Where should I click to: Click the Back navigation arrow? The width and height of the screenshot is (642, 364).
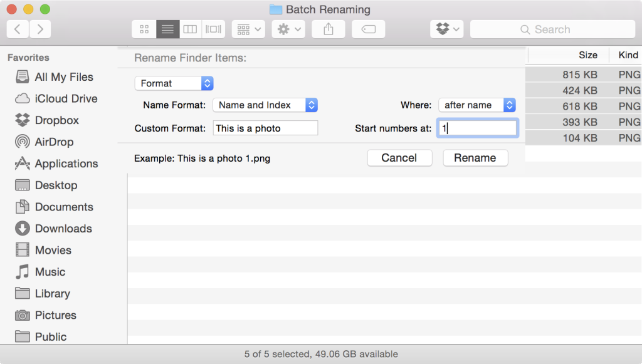(18, 29)
